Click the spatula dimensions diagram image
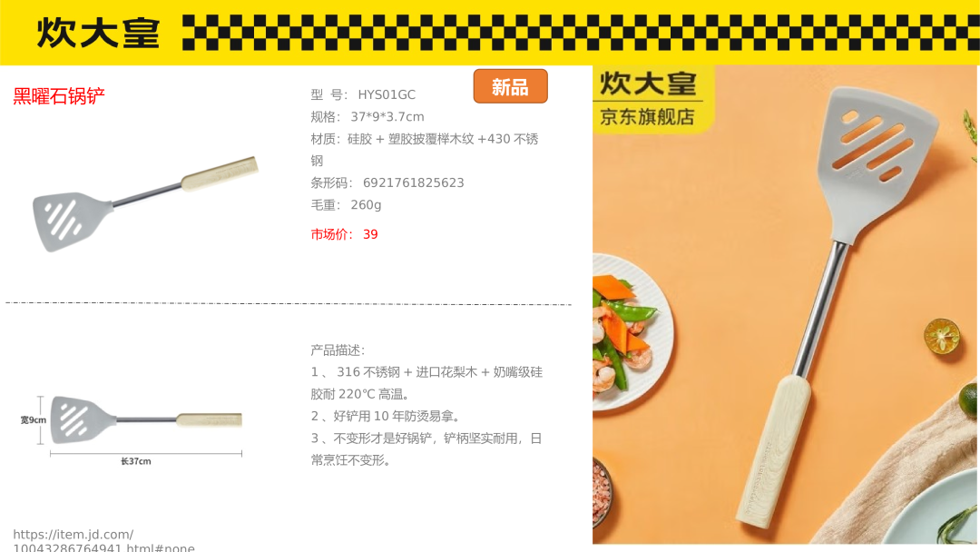Screen dimensions: 980x552 (132, 430)
